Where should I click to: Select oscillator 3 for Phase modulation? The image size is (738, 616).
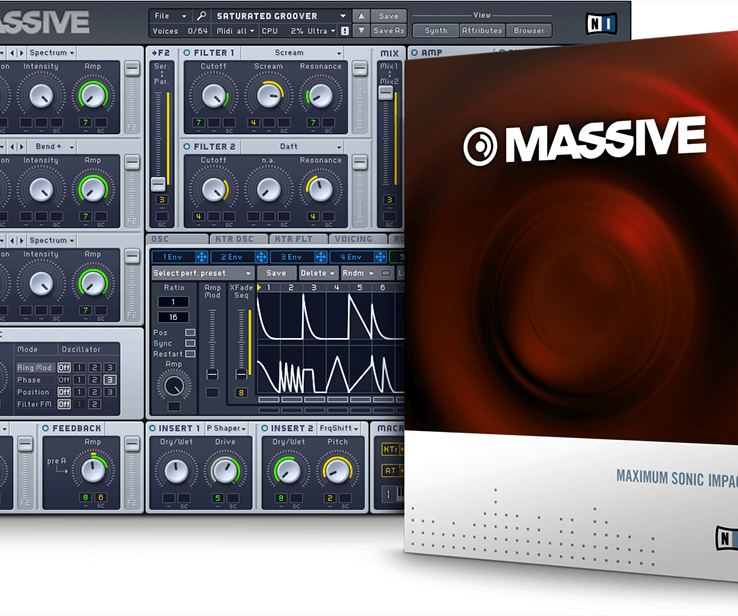tap(110, 380)
